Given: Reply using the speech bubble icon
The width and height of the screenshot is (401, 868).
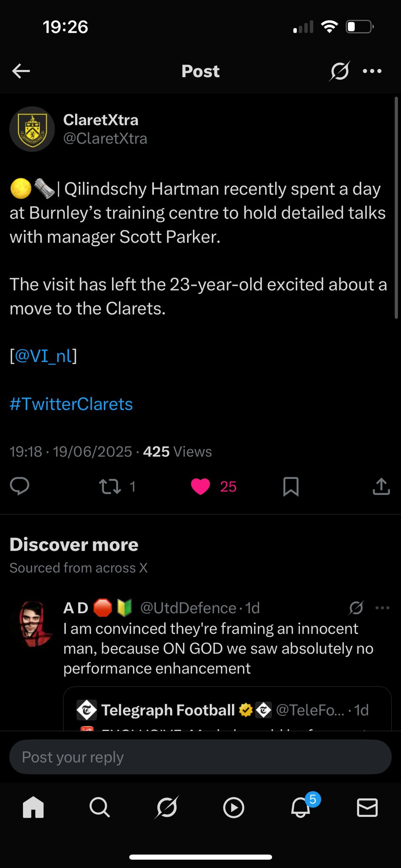Looking at the screenshot, I should 19,486.
